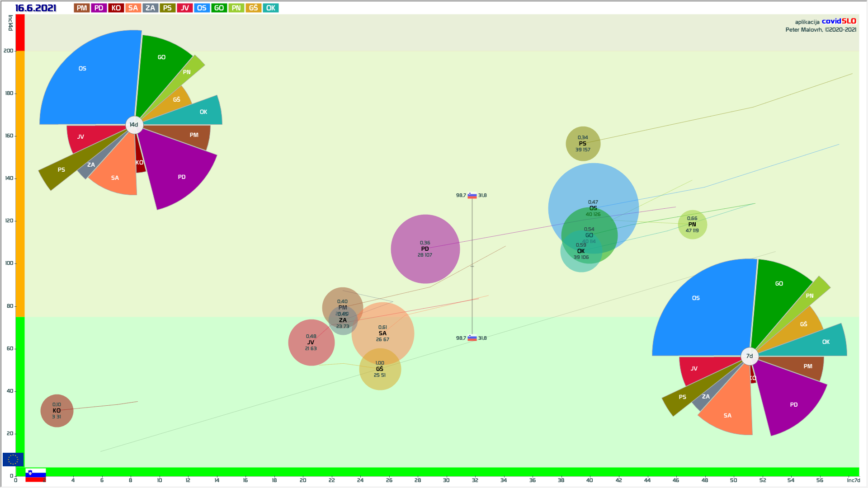Open the covidSLO application link

pos(839,21)
